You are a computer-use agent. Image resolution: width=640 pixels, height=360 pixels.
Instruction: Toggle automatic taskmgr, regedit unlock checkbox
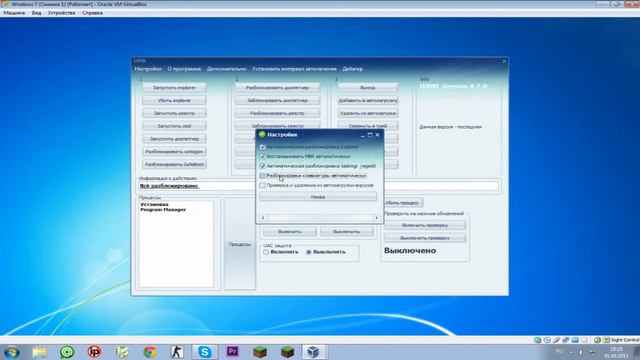click(x=262, y=166)
